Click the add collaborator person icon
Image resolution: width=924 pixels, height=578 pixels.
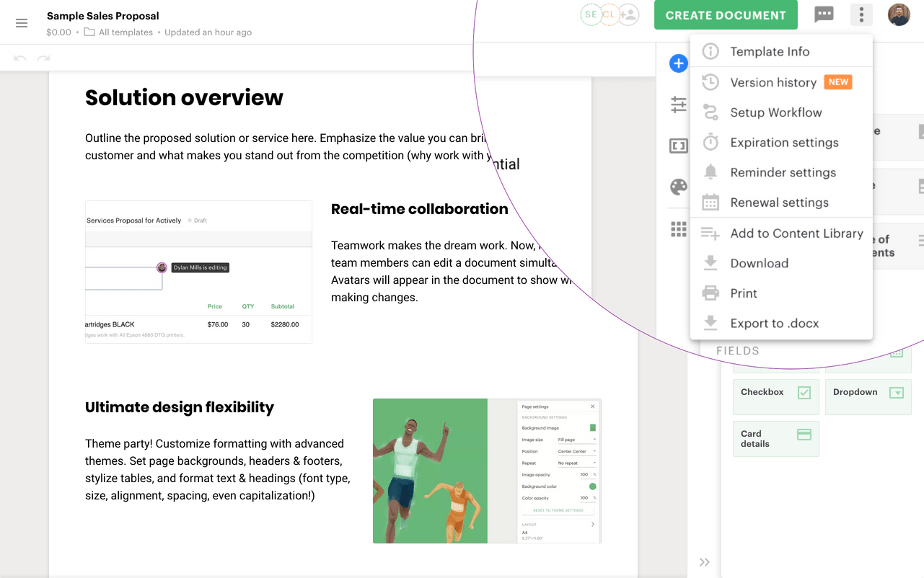pos(629,14)
